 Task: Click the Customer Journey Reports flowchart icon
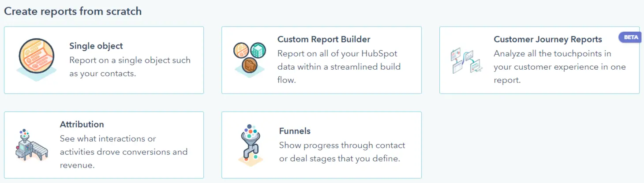click(465, 61)
